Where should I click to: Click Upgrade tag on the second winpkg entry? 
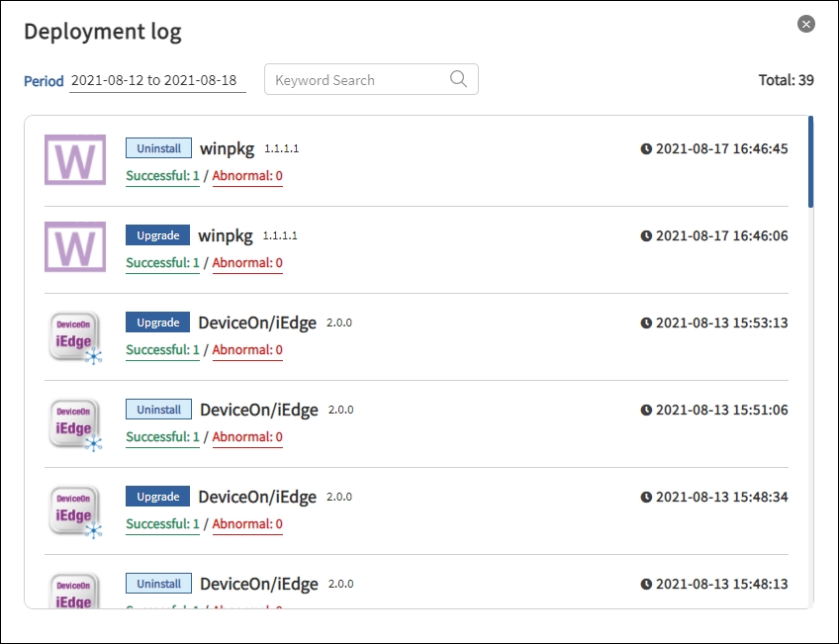158,235
